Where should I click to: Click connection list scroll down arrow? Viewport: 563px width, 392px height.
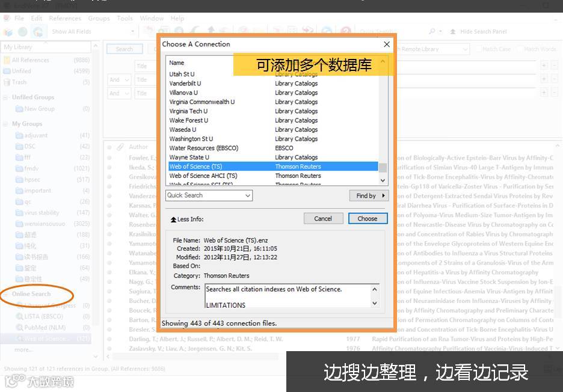pyautogui.click(x=383, y=180)
